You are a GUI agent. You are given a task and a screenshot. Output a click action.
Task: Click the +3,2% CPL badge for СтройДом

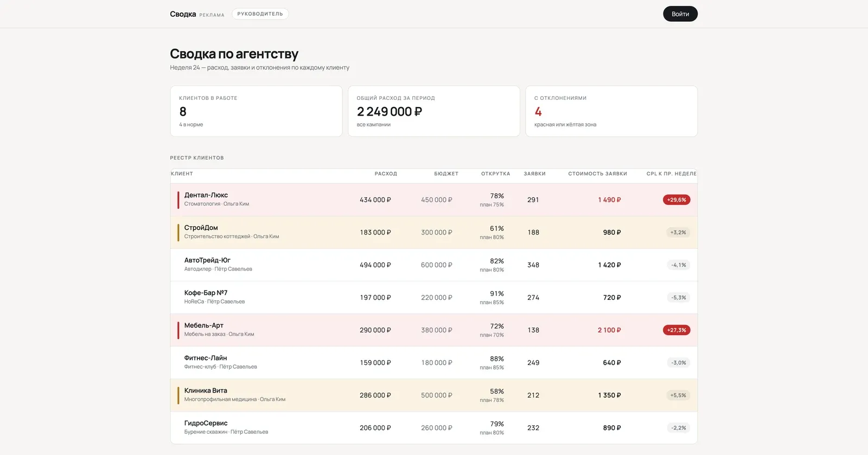pyautogui.click(x=678, y=232)
